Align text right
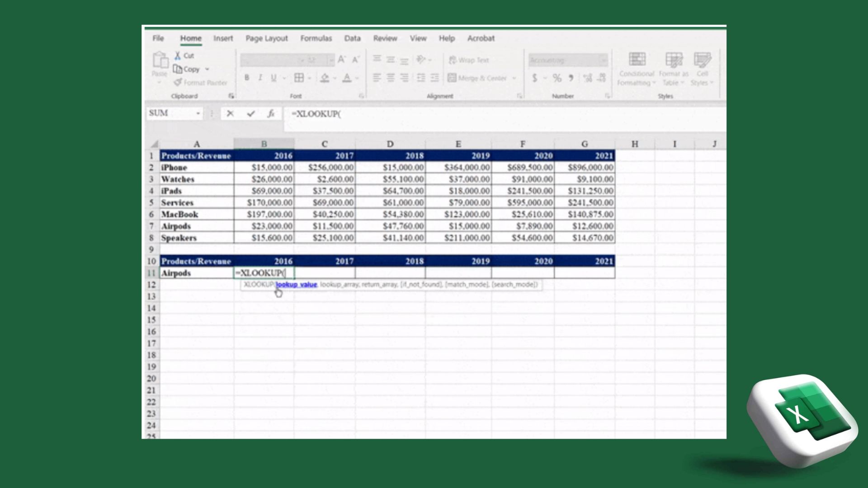 point(405,78)
